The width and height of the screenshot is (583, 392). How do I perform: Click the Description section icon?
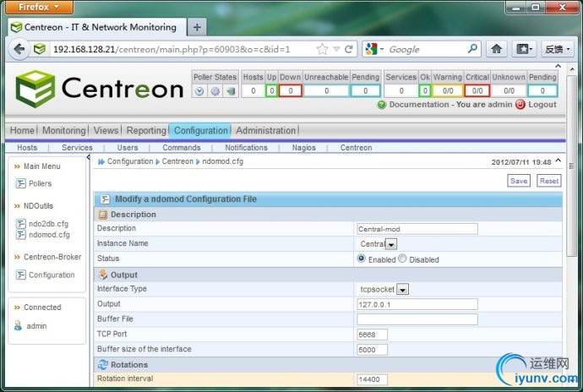(103, 215)
